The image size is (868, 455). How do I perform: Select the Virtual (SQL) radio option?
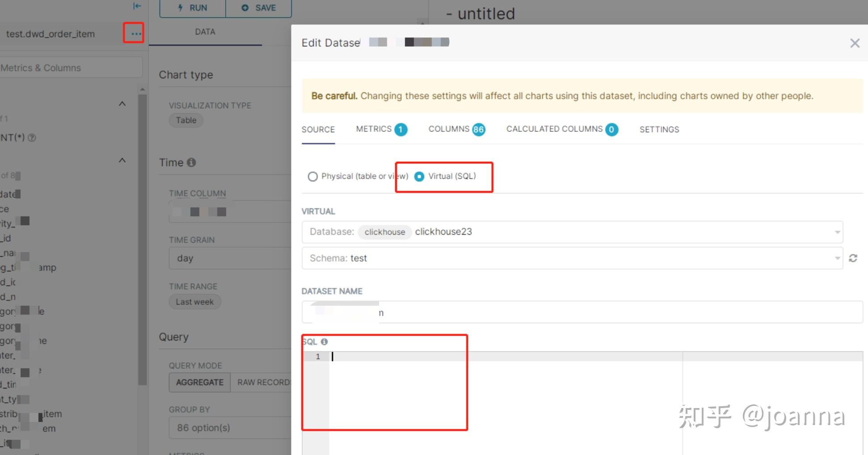click(419, 177)
